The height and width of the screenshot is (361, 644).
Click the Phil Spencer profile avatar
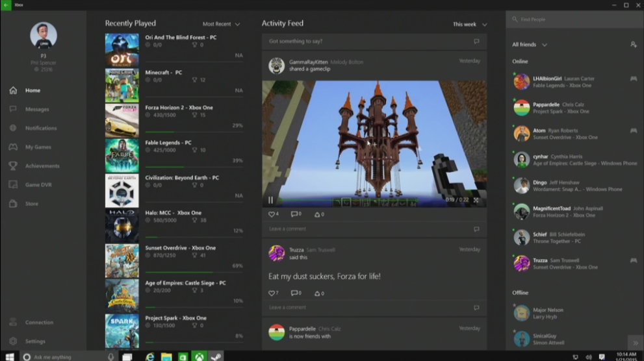tap(43, 35)
